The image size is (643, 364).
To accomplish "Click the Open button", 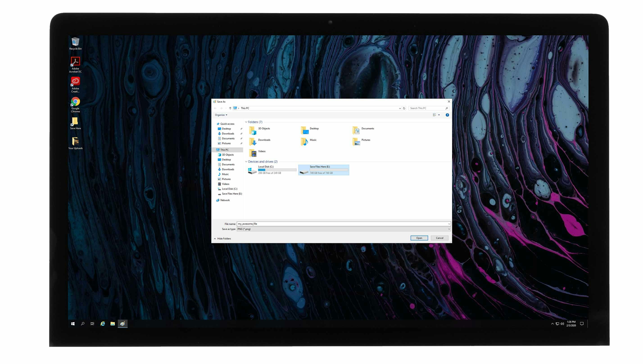I will (419, 238).
